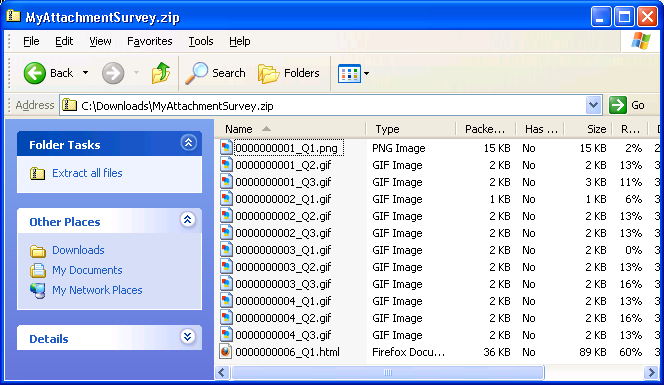Sort by the Ratio column header
The image size is (664, 385).
(x=630, y=129)
